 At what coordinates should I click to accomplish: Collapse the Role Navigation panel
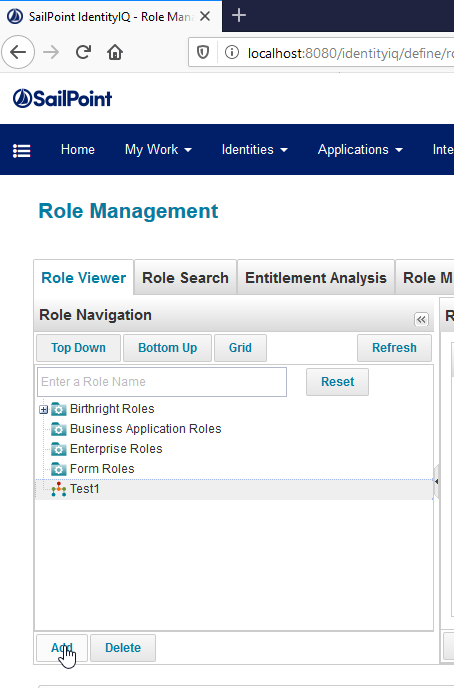pyautogui.click(x=421, y=319)
